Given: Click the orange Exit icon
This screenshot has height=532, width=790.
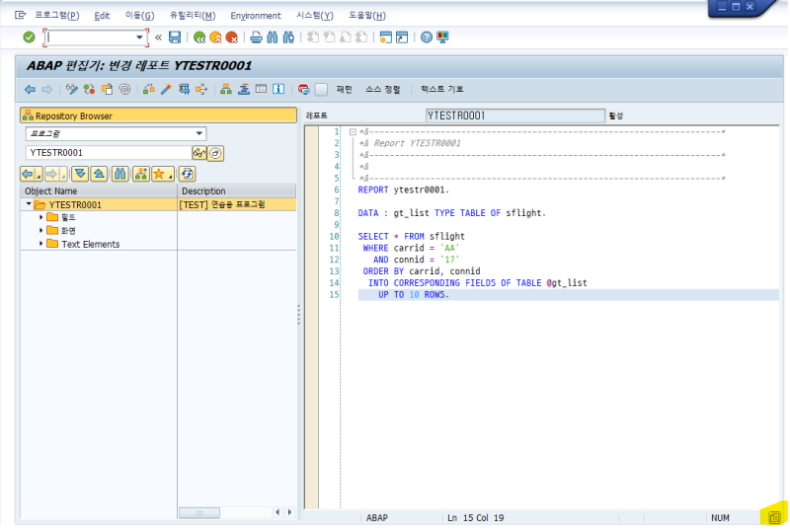Looking at the screenshot, I should (215, 38).
